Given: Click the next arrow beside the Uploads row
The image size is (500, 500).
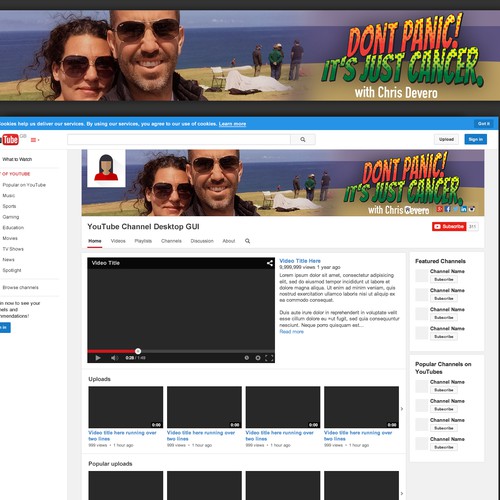Looking at the screenshot, I should coord(402,409).
